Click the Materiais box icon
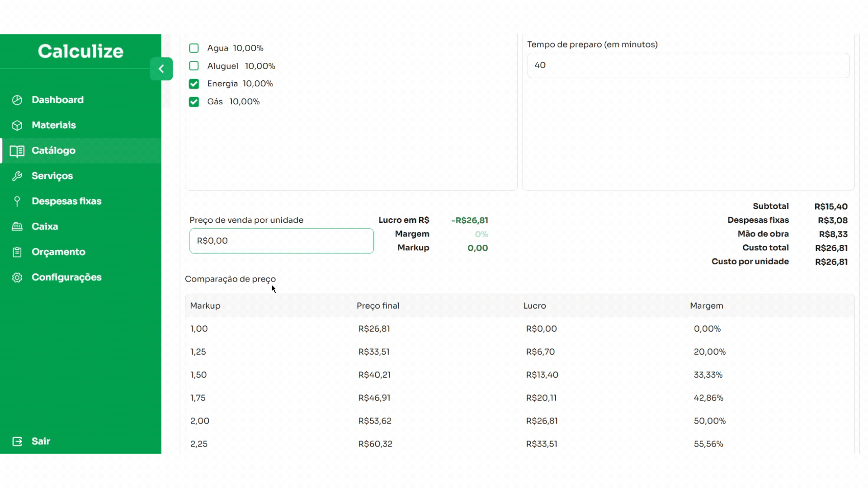 click(17, 125)
